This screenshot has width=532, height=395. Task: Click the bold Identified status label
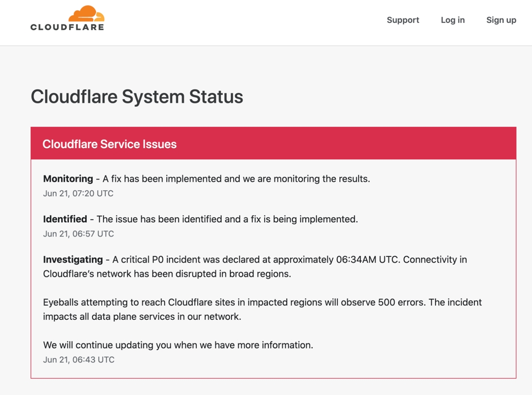tap(65, 219)
